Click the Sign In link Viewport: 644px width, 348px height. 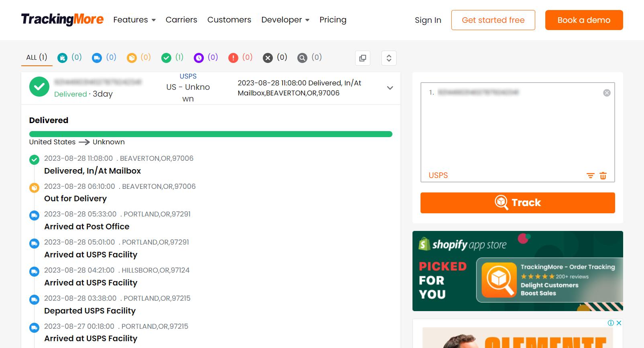pyautogui.click(x=428, y=20)
